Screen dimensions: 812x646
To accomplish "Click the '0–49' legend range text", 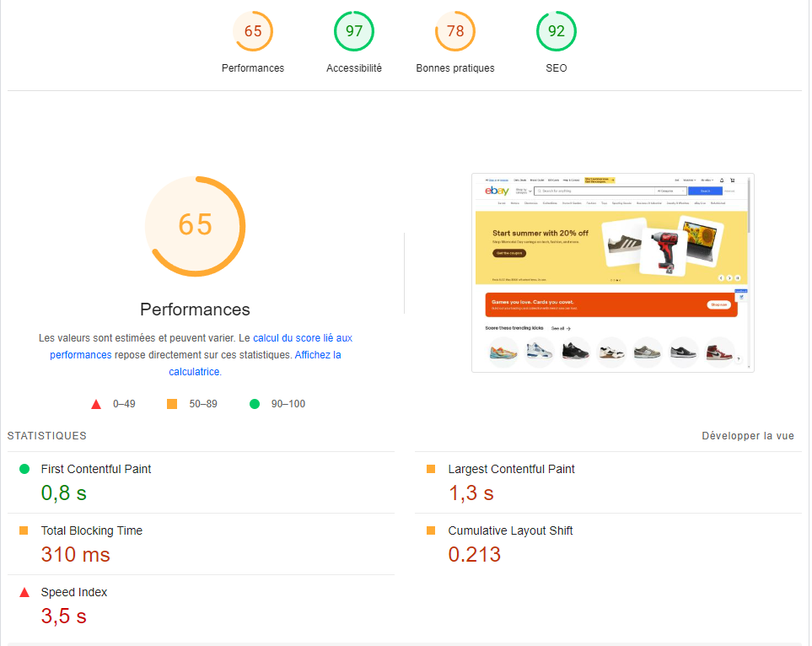I will 124,404.
